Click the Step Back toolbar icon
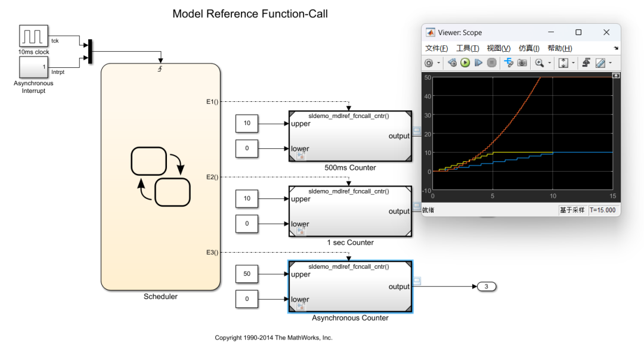The height and width of the screenshot is (345, 644). coord(452,63)
